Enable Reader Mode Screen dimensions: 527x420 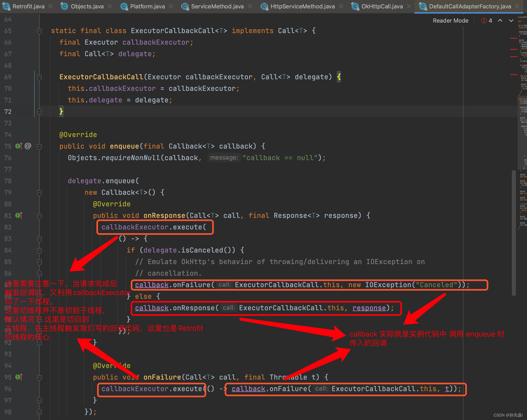pyautogui.click(x=450, y=20)
